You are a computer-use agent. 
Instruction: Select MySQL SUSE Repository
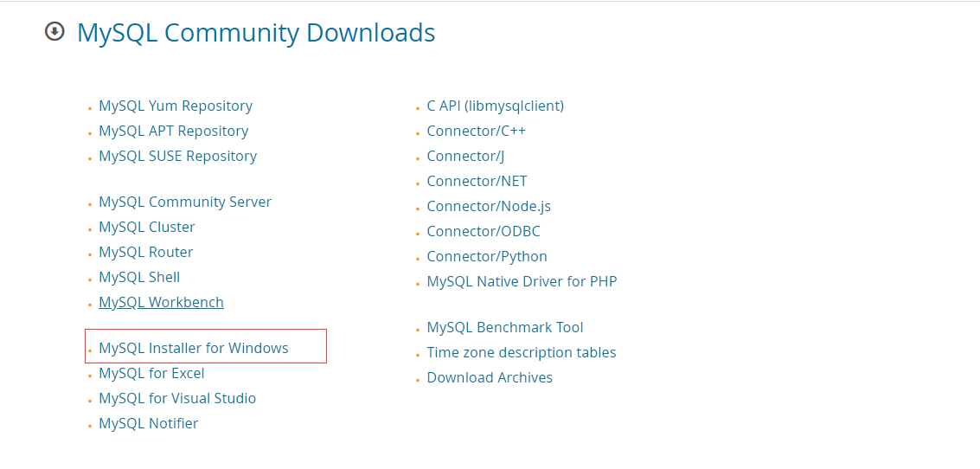177,157
